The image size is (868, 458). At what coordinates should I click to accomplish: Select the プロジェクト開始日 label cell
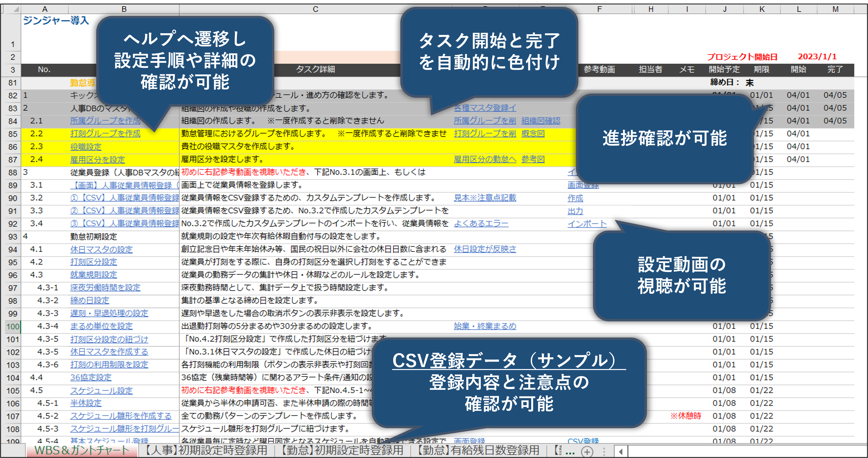[x=742, y=57]
